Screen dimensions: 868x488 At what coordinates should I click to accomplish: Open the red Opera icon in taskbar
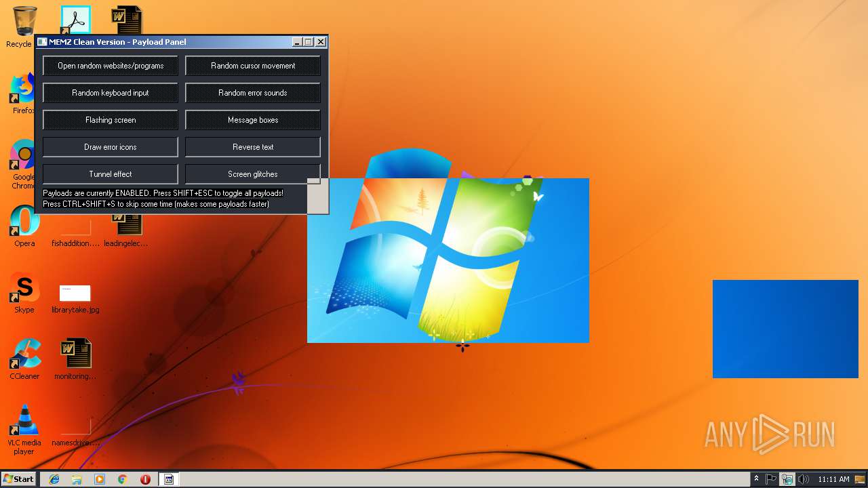[145, 479]
